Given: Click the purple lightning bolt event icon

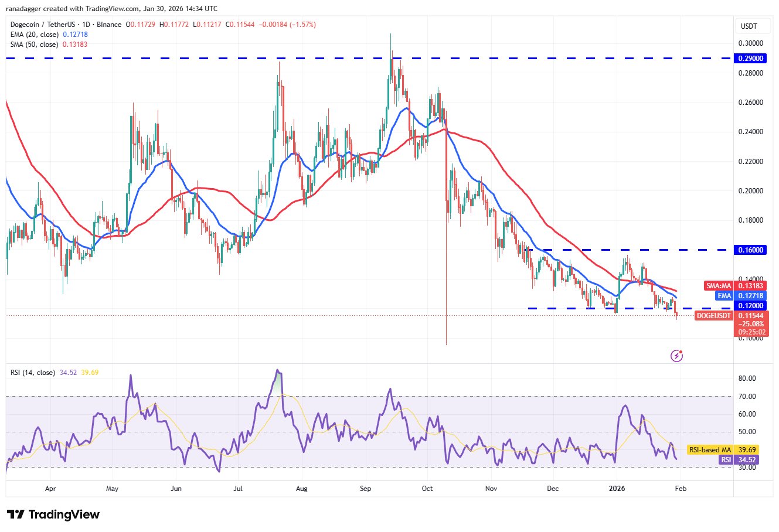Looking at the screenshot, I should coord(676,356).
